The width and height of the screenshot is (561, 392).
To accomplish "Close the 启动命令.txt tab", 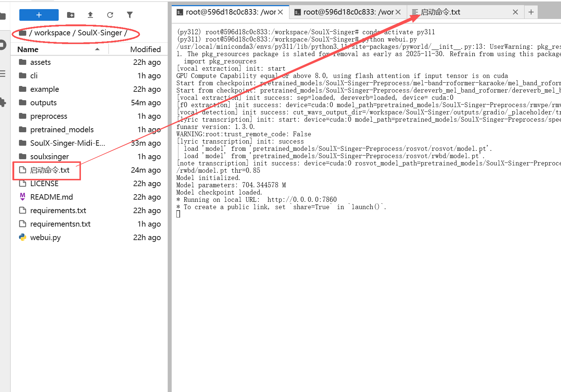I will [515, 12].
